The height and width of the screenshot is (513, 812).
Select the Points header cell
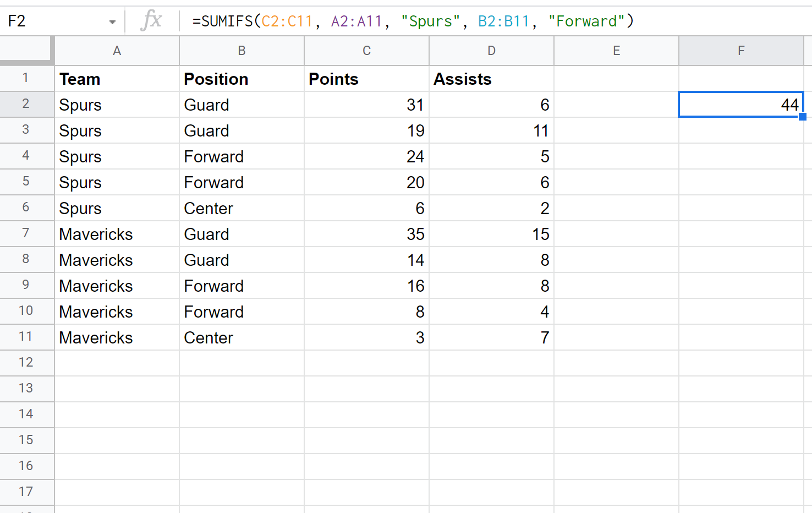(x=366, y=79)
